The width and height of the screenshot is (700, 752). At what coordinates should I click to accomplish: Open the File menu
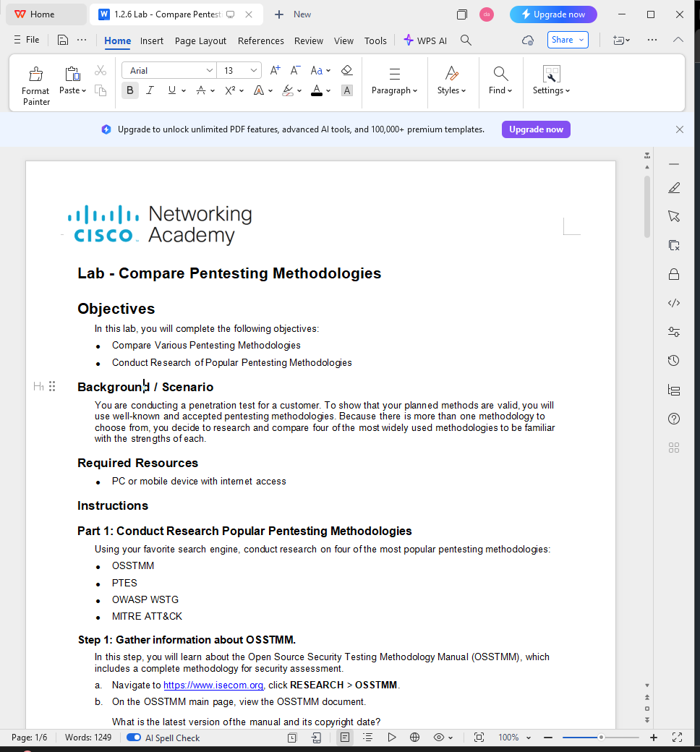[x=27, y=40]
